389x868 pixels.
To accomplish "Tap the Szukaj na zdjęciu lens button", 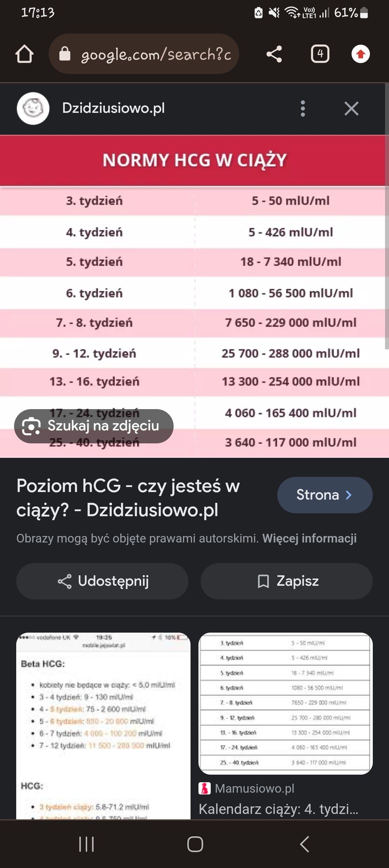I will (x=94, y=426).
